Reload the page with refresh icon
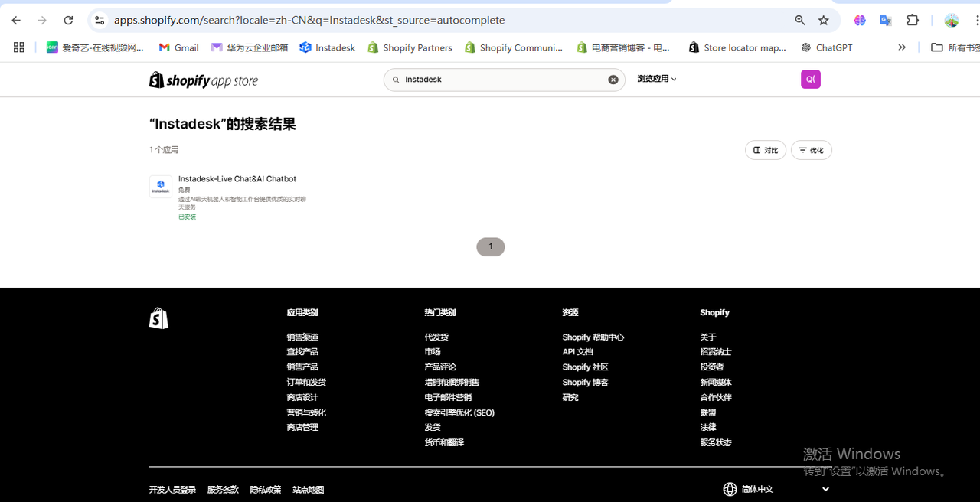 (x=68, y=21)
